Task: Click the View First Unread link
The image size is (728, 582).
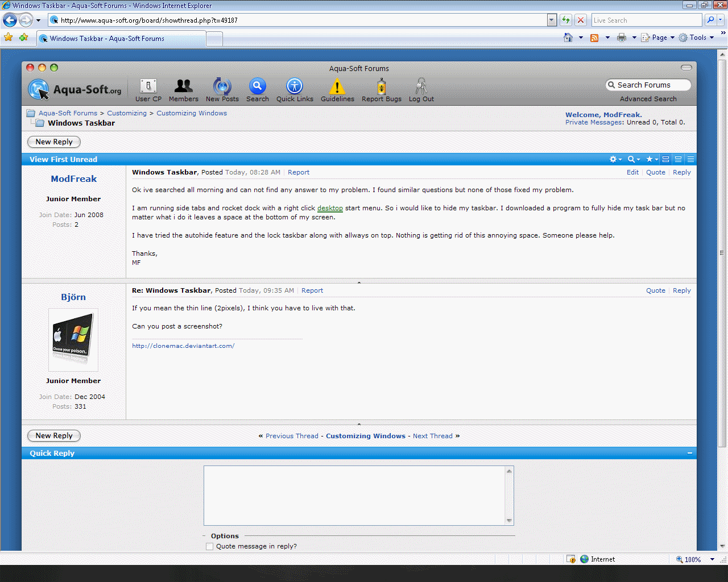Action: [63, 160]
